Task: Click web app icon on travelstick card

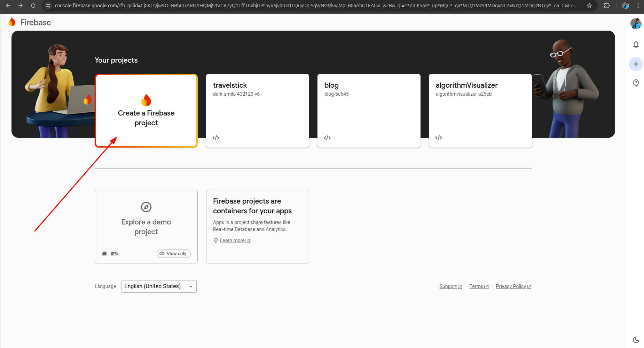Action: (216, 138)
